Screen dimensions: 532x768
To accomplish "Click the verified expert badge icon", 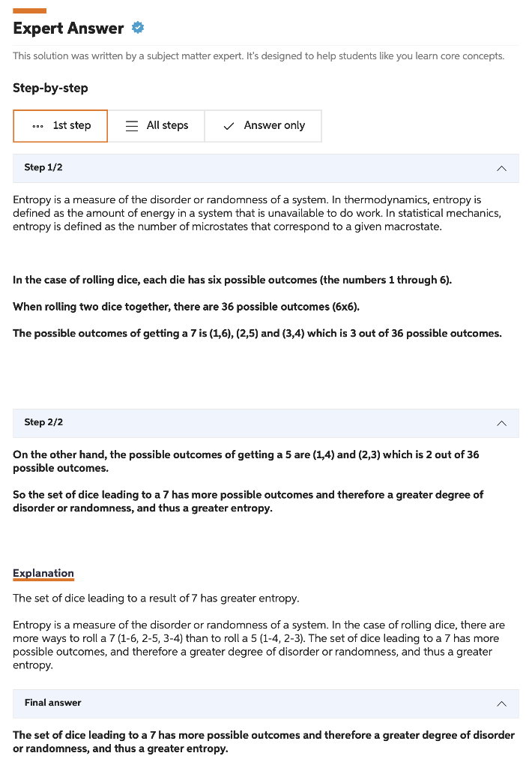I will point(138,27).
